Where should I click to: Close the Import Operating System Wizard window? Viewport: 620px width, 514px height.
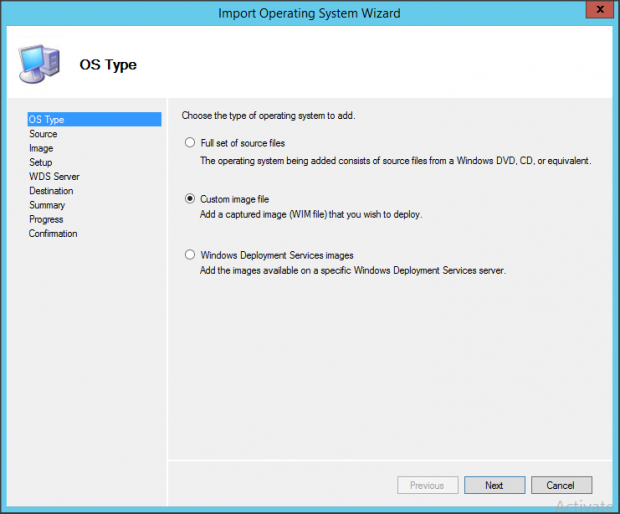[x=597, y=12]
